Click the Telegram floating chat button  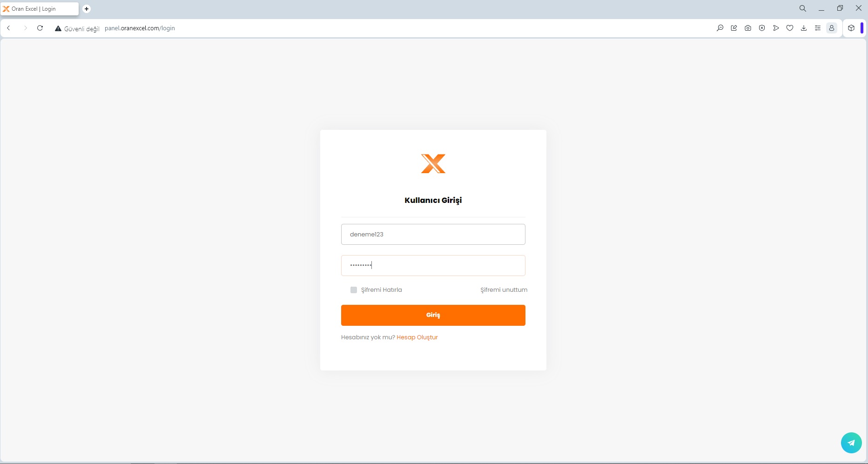[851, 443]
